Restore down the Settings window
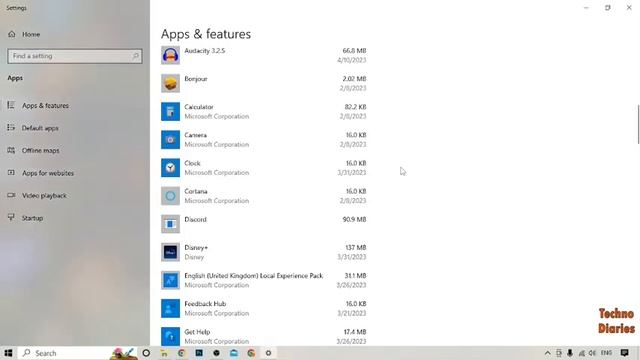The width and height of the screenshot is (640, 360). (x=608, y=8)
